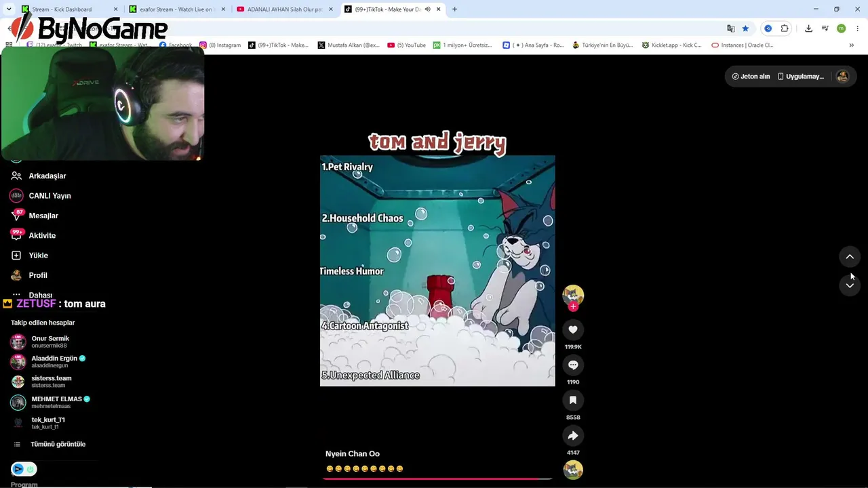Close the TikTok - Make Your Day tab
Viewport: 868px width, 488px height.
coord(439,9)
